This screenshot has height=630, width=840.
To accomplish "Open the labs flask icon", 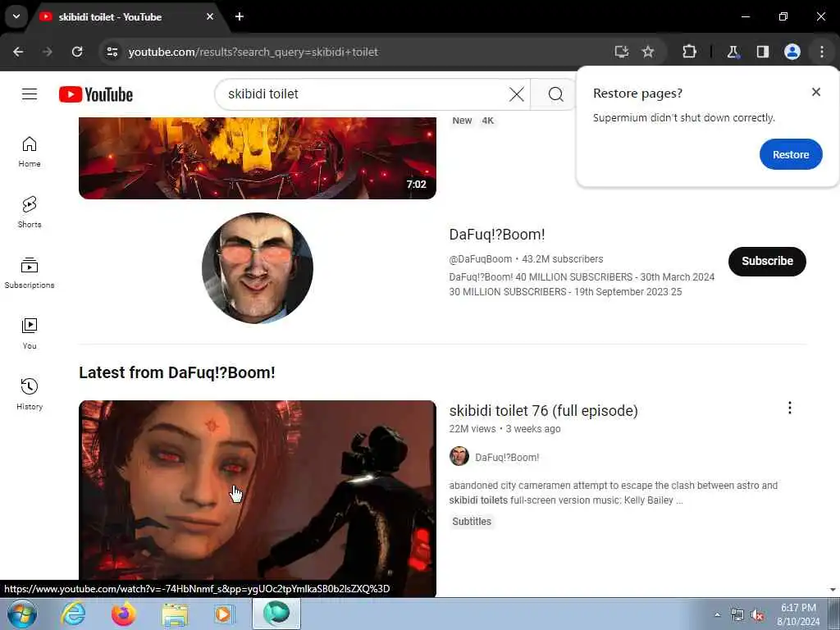I will [733, 52].
